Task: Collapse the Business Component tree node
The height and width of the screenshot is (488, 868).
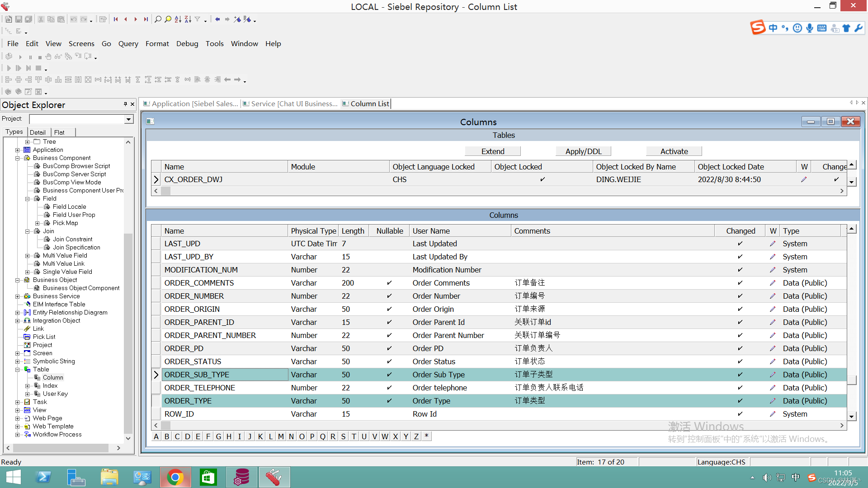Action: [18, 158]
